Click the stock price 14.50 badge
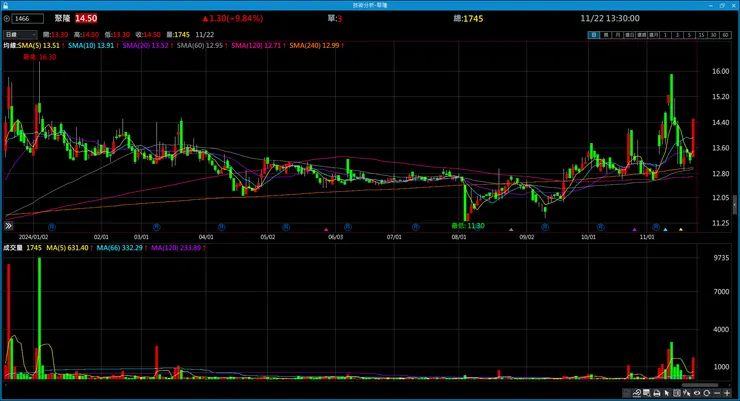 click(x=86, y=18)
